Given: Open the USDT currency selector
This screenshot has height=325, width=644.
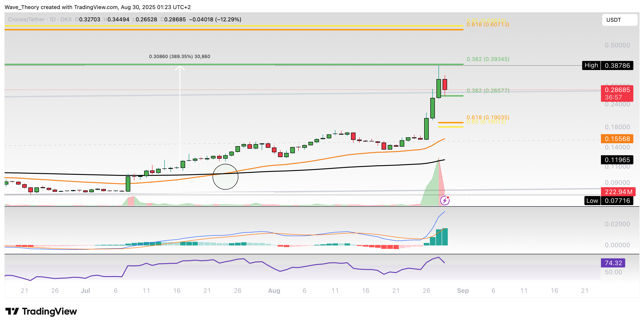Looking at the screenshot, I should tap(620, 20).
